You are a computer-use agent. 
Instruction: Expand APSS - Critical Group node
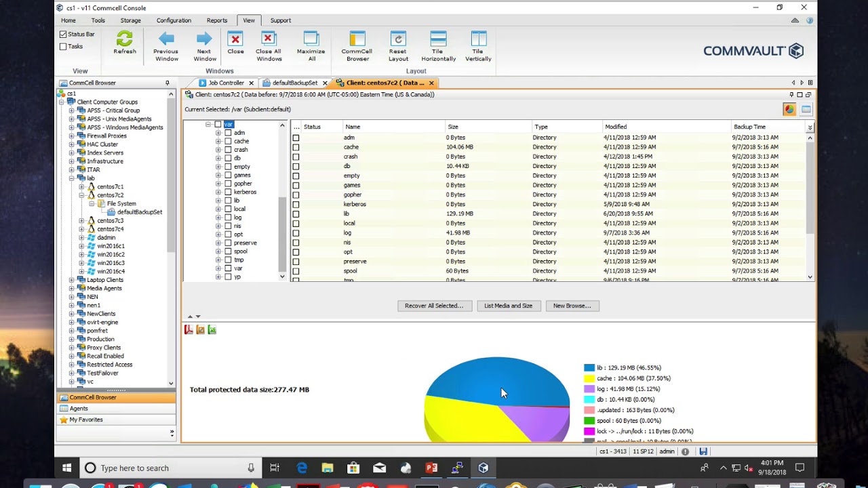point(71,110)
